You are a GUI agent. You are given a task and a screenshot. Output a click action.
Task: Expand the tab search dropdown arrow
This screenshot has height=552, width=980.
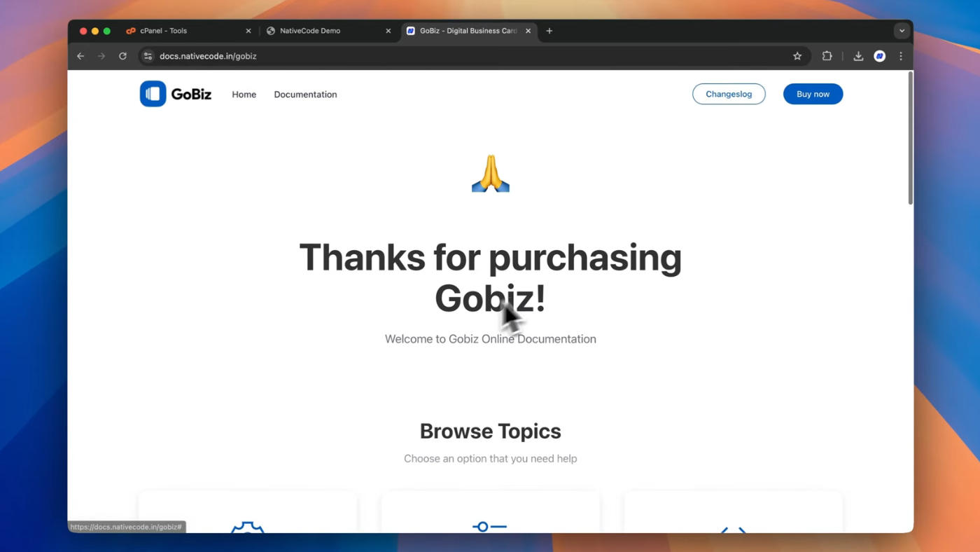902,31
